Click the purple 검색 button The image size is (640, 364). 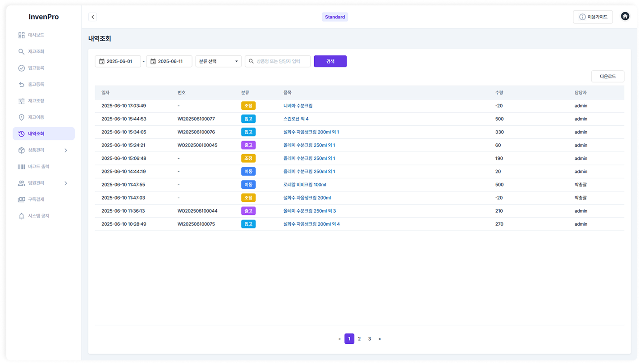click(330, 61)
